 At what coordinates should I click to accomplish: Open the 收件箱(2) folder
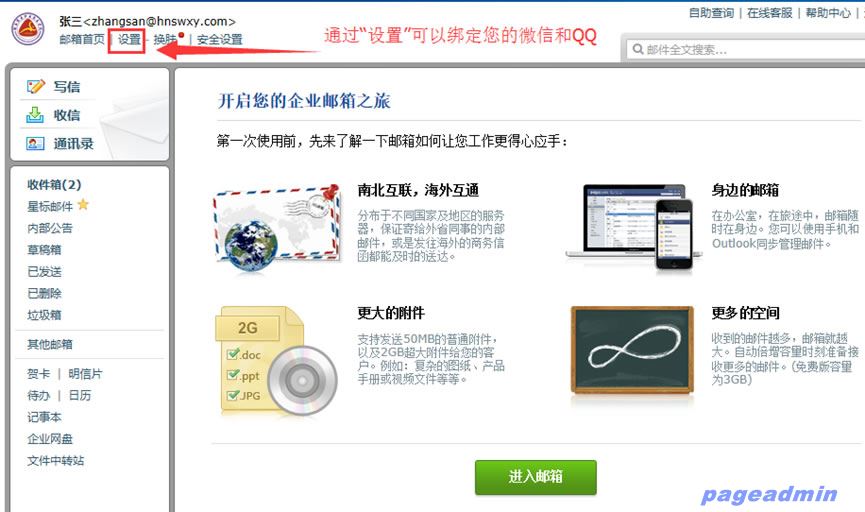54,184
